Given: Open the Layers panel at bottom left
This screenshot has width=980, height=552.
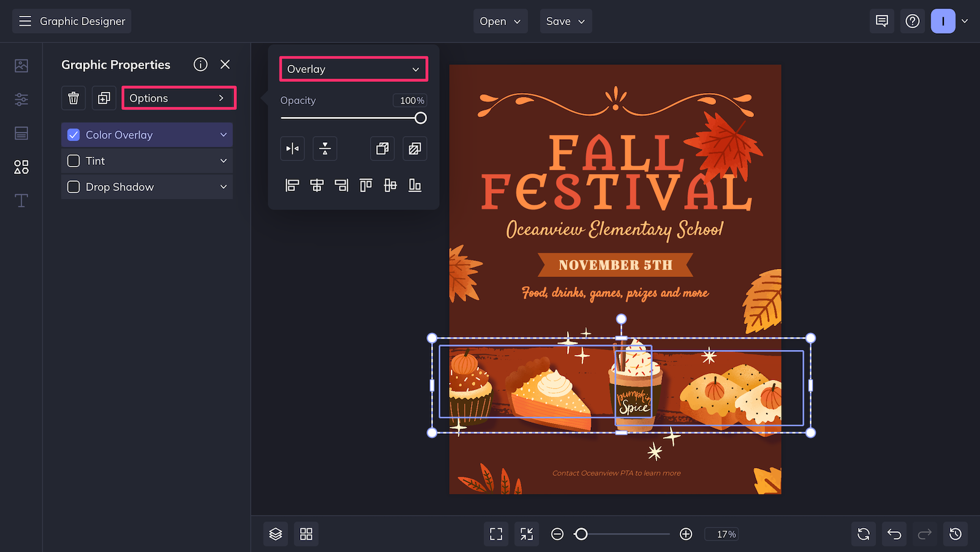Looking at the screenshot, I should 275,534.
